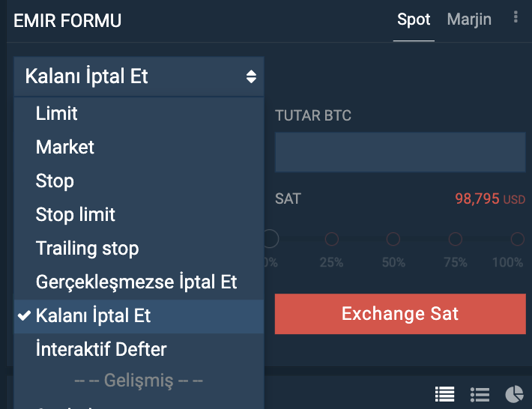Image resolution: width=532 pixels, height=409 pixels.
Task: Pick Stop order type in the list
Action: [139, 181]
